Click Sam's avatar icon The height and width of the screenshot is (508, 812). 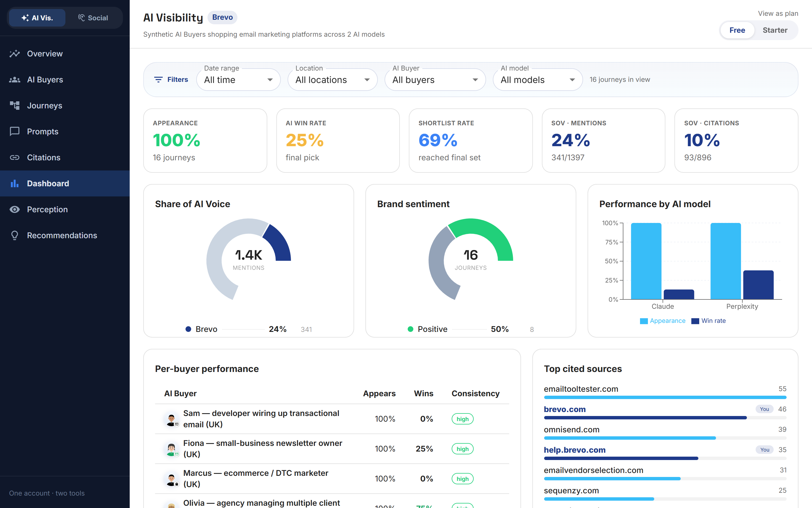[171, 419]
